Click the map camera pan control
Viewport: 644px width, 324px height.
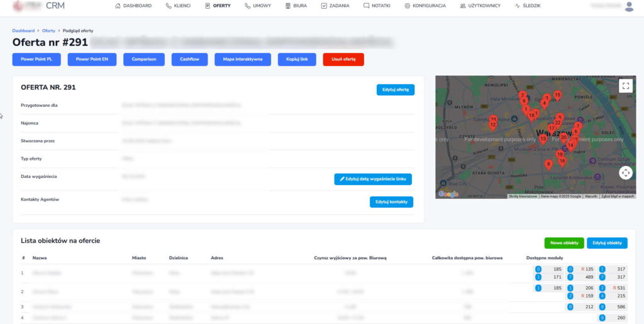coord(625,172)
